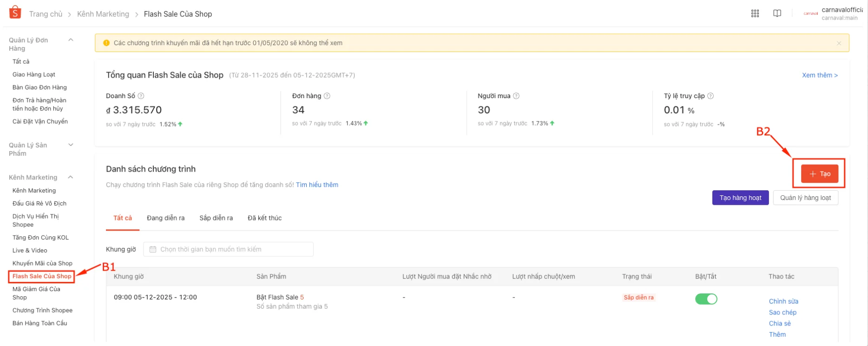
Task: Click the orange Tạo button
Action: [820, 173]
